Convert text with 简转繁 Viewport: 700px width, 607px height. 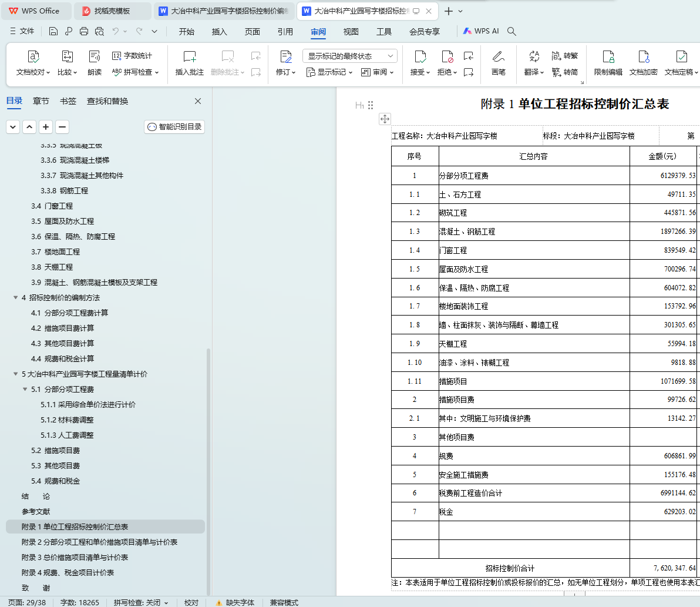(565, 56)
